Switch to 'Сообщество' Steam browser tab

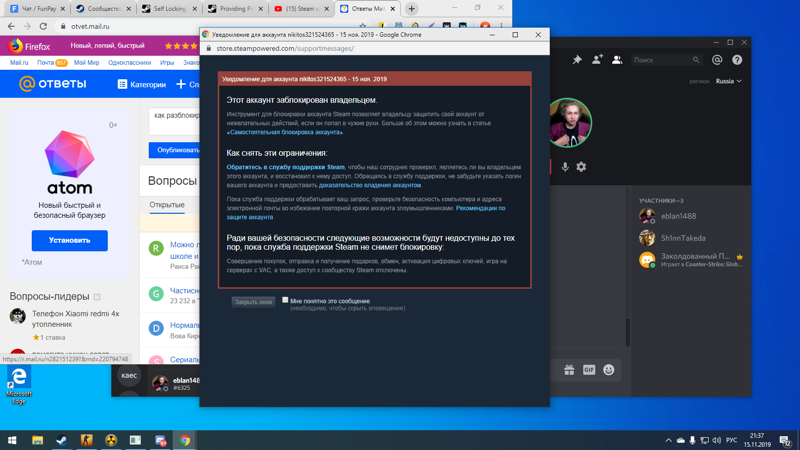click(103, 9)
